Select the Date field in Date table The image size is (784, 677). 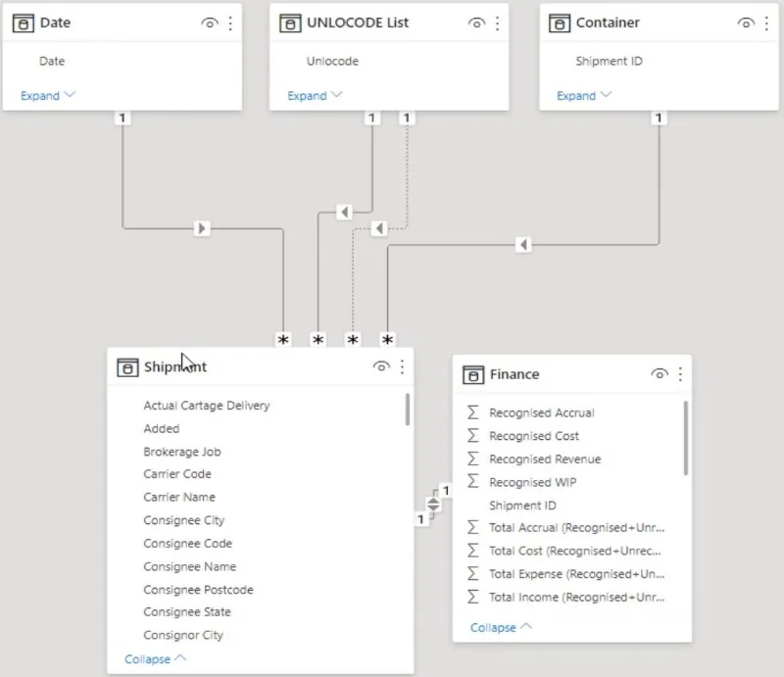click(52, 61)
